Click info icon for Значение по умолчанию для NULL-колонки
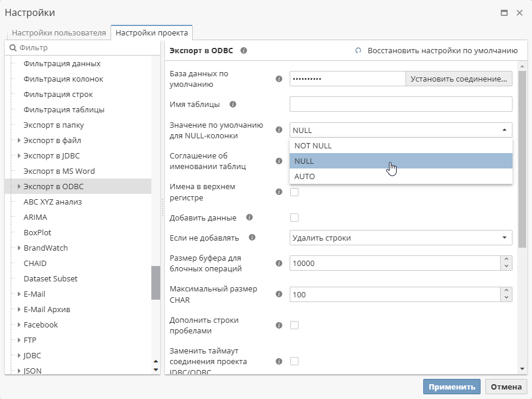This screenshot has height=399, width=532. [x=279, y=129]
